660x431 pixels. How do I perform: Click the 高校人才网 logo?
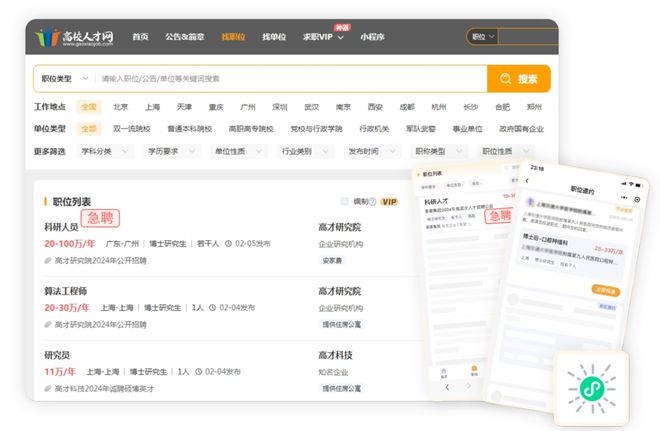click(74, 37)
